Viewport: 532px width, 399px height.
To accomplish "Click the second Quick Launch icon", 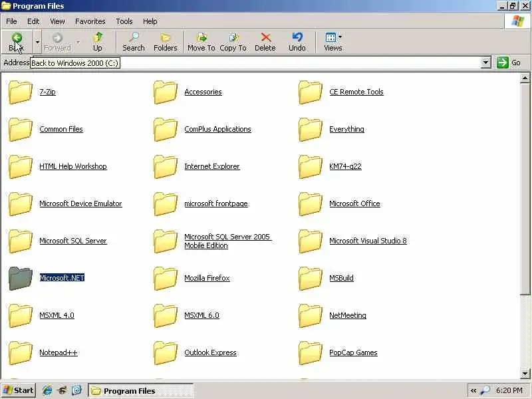I will [62, 390].
